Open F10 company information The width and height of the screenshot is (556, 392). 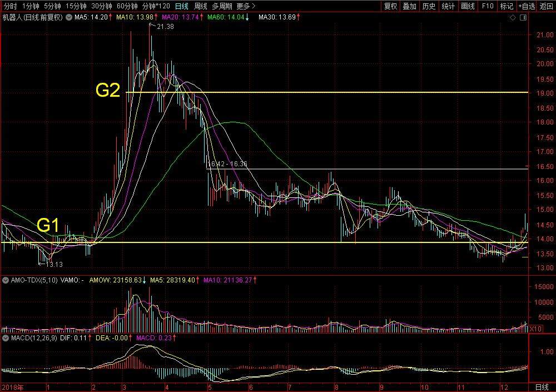(x=487, y=6)
